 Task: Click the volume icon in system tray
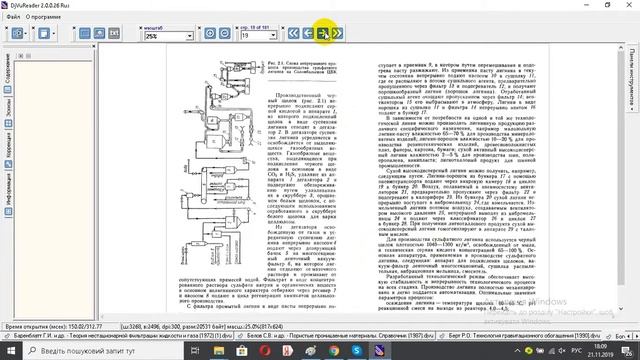coord(562,351)
